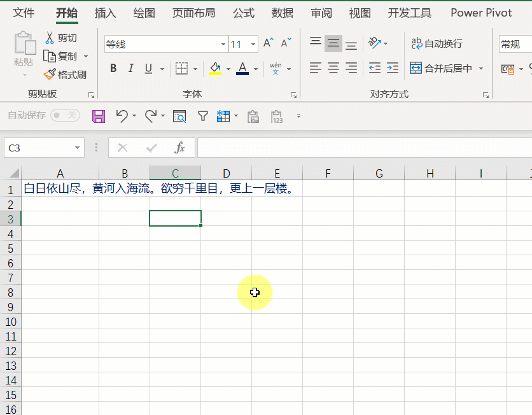Open the File (文件) tab

[x=24, y=13]
